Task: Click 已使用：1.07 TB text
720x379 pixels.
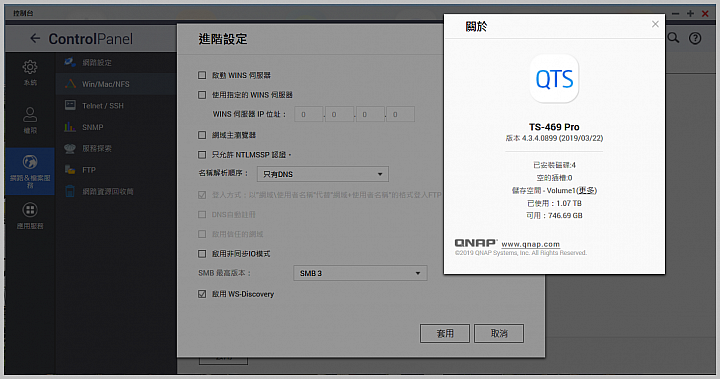Action: coord(554,203)
